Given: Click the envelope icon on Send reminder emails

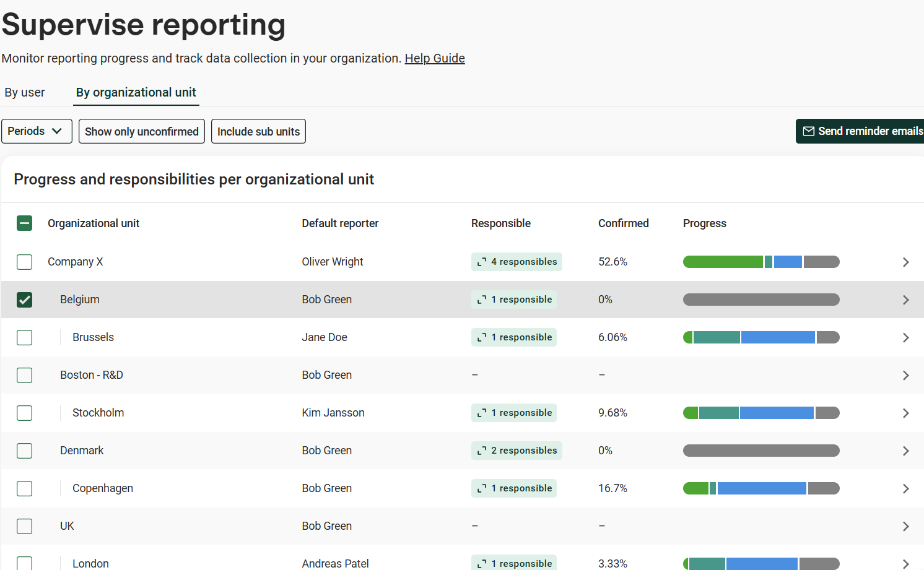Looking at the screenshot, I should (x=808, y=131).
